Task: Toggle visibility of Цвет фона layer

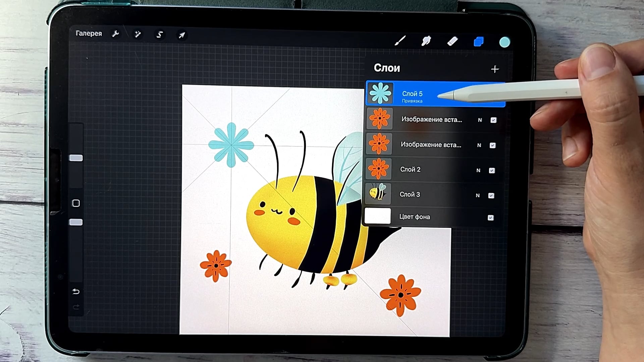Action: click(490, 218)
